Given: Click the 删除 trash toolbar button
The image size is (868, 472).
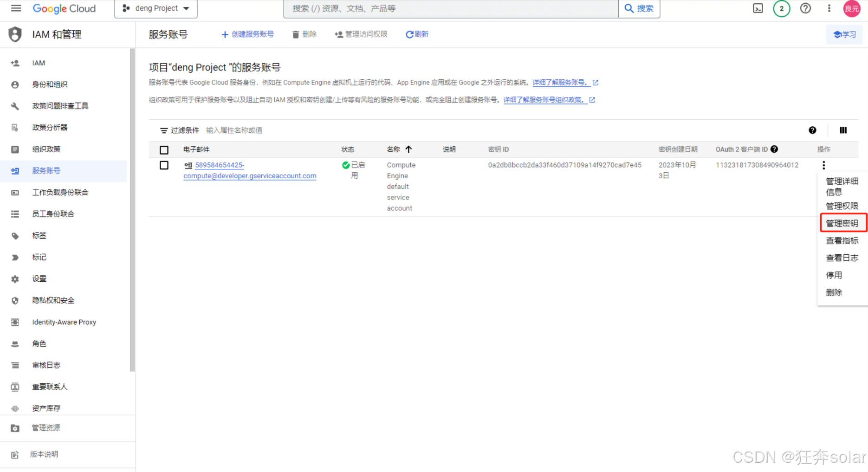Looking at the screenshot, I should 304,34.
